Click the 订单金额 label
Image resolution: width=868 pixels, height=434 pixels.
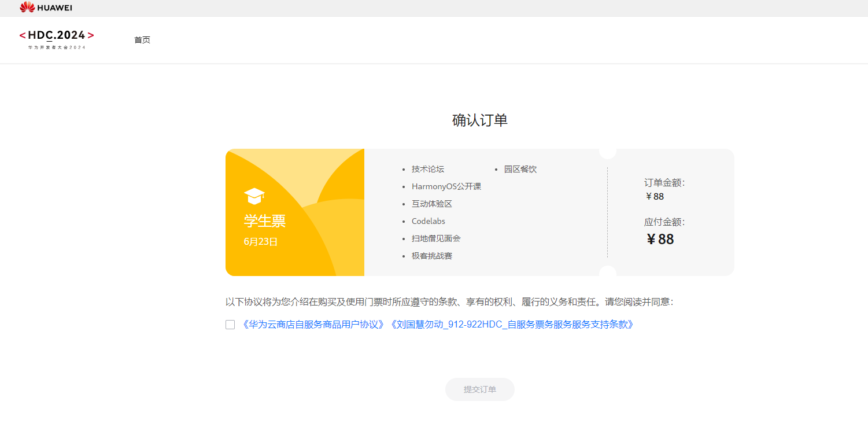664,183
